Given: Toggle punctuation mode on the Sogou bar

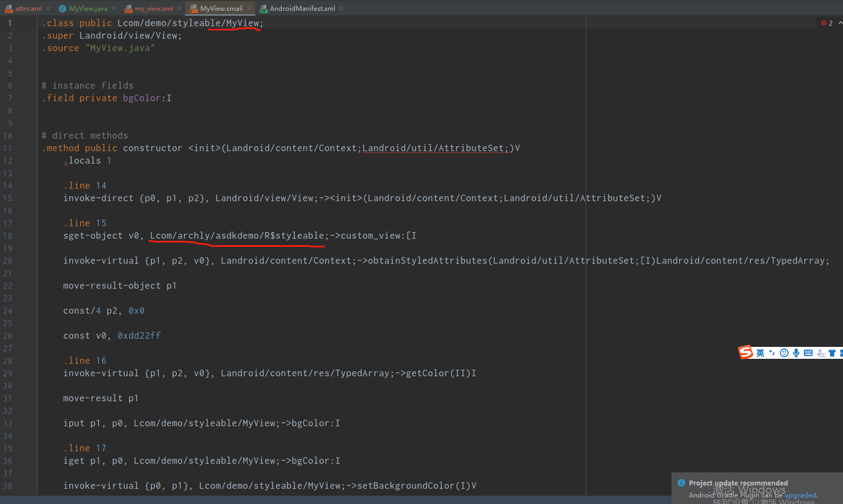Looking at the screenshot, I should click(x=772, y=352).
